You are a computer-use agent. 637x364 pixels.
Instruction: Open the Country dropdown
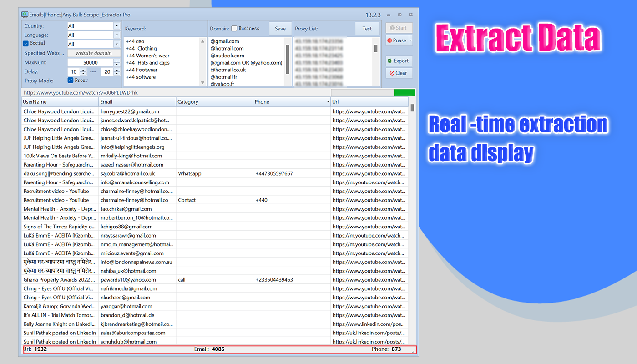click(x=116, y=26)
